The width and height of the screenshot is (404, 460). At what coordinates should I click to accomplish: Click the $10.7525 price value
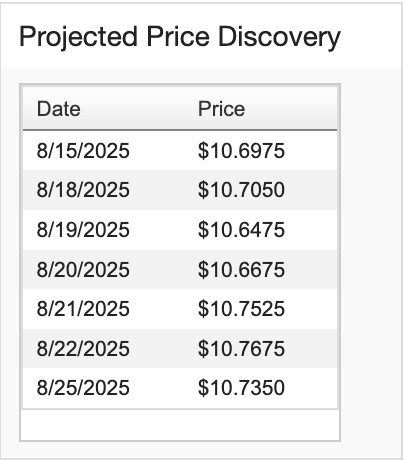coord(241,309)
